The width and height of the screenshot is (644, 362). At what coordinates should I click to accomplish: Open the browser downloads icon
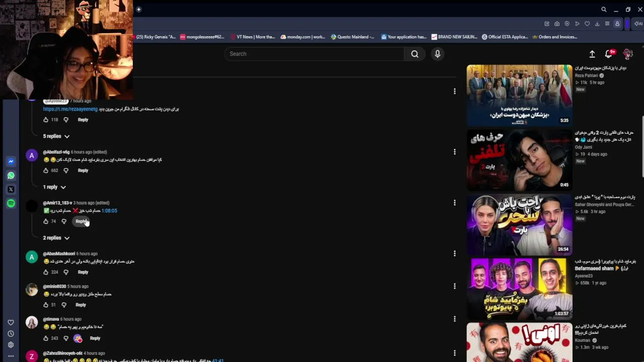click(x=597, y=24)
